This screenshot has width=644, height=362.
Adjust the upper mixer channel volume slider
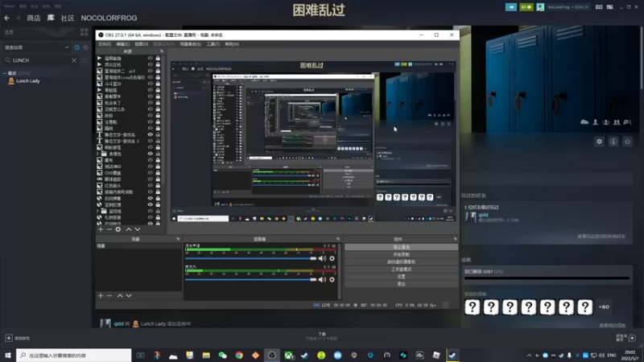250,258
